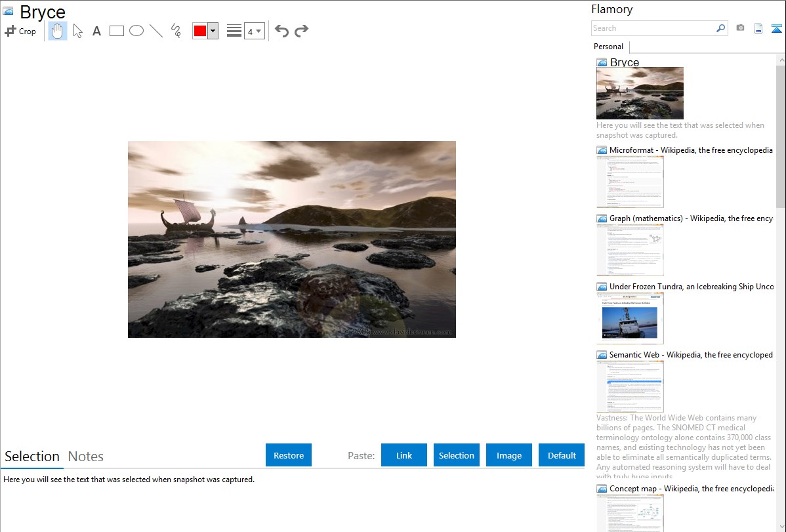Image resolution: width=786 pixels, height=532 pixels.
Task: Take a new snapshot with camera icon
Action: 740,28
